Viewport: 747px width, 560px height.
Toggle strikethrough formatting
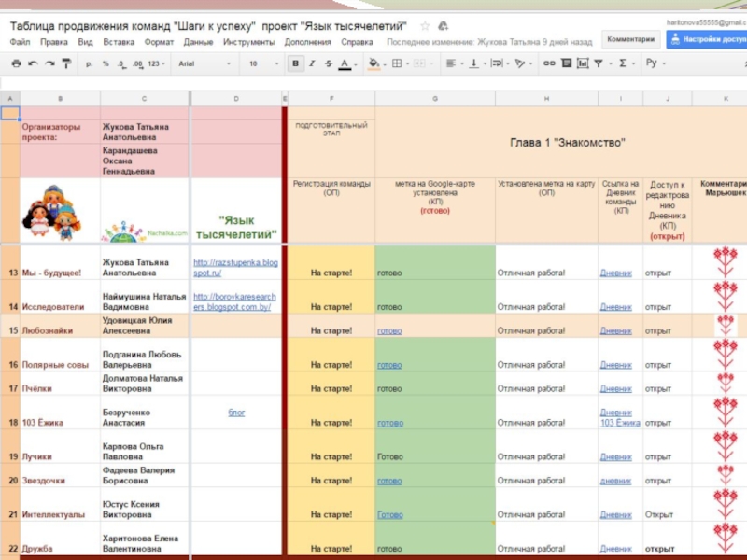click(328, 63)
